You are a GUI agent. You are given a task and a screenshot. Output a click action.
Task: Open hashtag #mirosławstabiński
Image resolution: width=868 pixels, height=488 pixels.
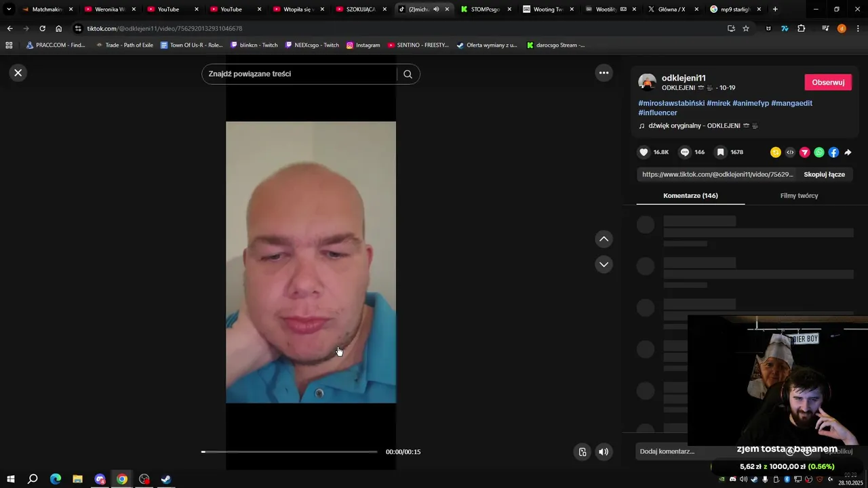pos(671,103)
